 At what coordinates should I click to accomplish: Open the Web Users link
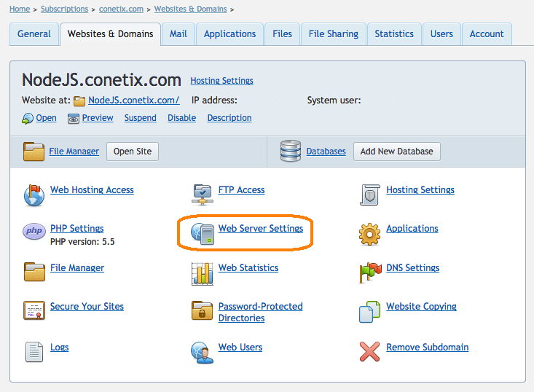[240, 348]
